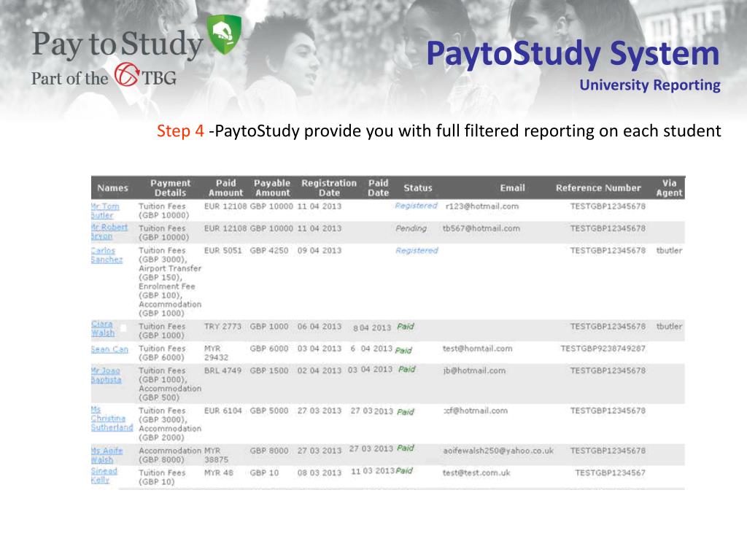747x560 pixels.
Task: Click the Reference Number column header
Action: 598,187
